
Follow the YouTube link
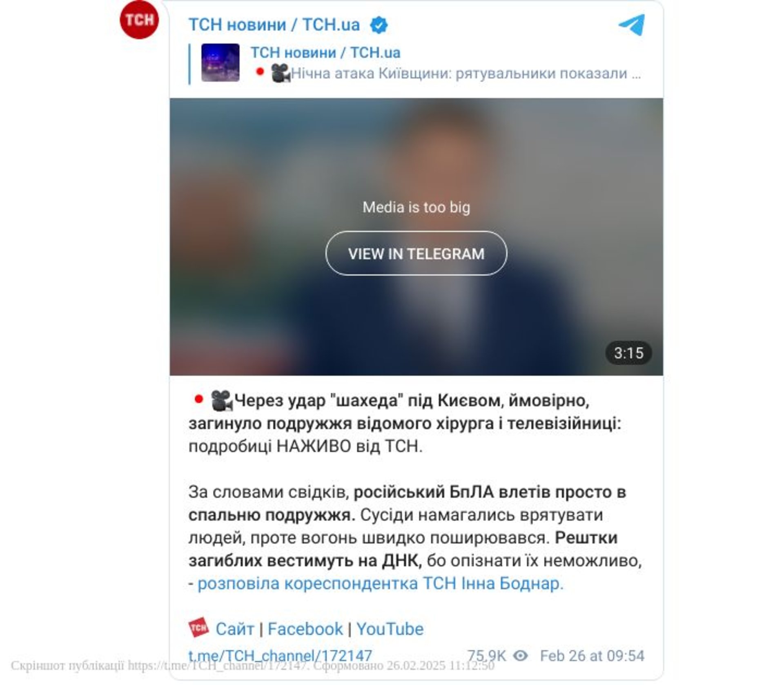(390, 629)
